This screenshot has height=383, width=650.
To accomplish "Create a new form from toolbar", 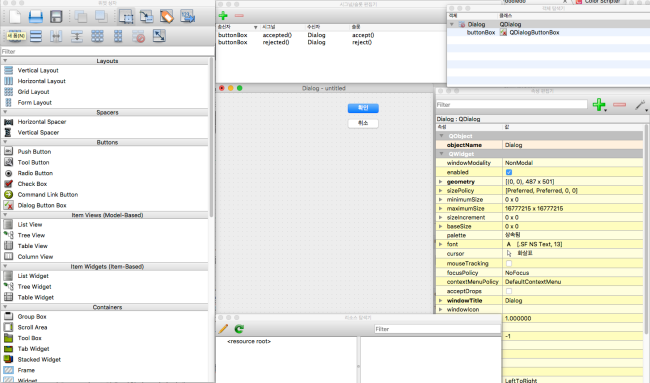I will click(x=15, y=17).
